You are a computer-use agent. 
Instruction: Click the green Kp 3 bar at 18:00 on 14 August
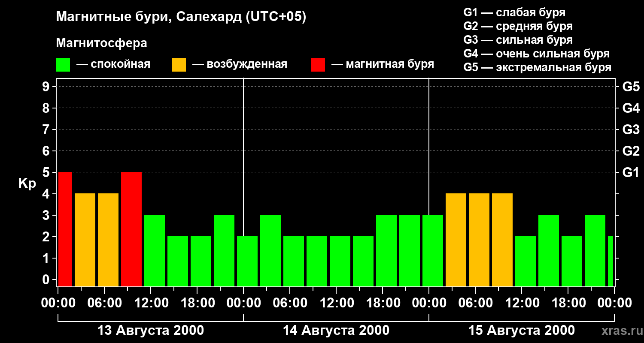(x=386, y=250)
